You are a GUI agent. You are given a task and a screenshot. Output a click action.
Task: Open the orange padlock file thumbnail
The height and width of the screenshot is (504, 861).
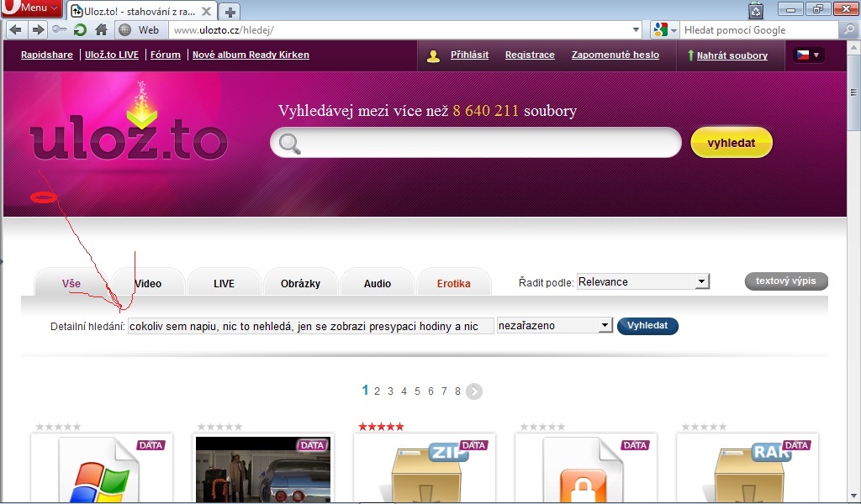pyautogui.click(x=586, y=470)
